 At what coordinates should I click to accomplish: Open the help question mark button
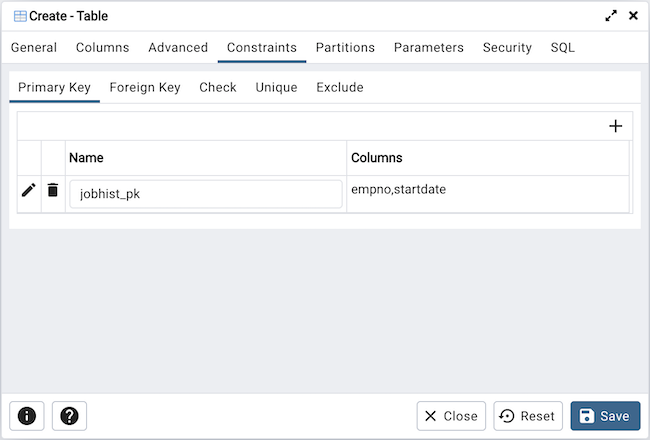pyautogui.click(x=69, y=416)
